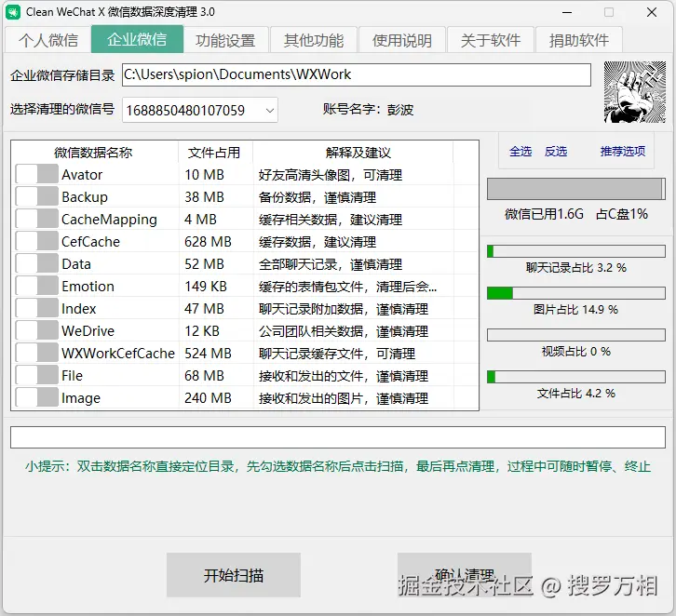Screen dimensions: 676x616
Task: Click the text 好友高清头像图，可清理
Action: click(331, 175)
